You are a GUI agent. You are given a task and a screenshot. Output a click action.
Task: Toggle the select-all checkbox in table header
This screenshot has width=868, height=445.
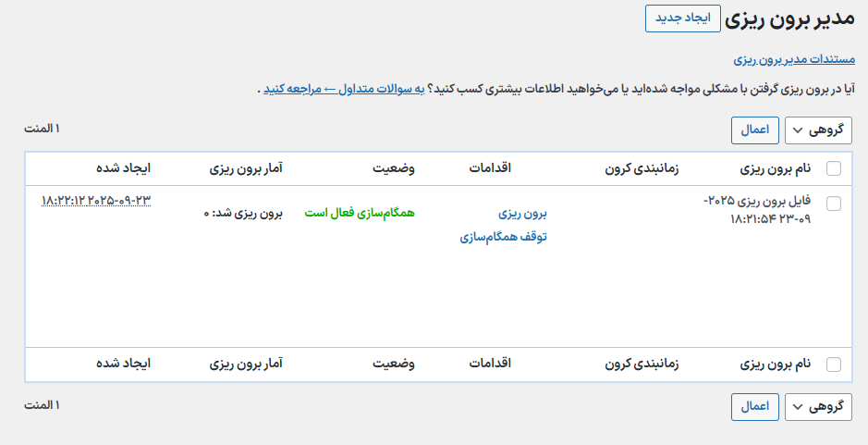(834, 168)
